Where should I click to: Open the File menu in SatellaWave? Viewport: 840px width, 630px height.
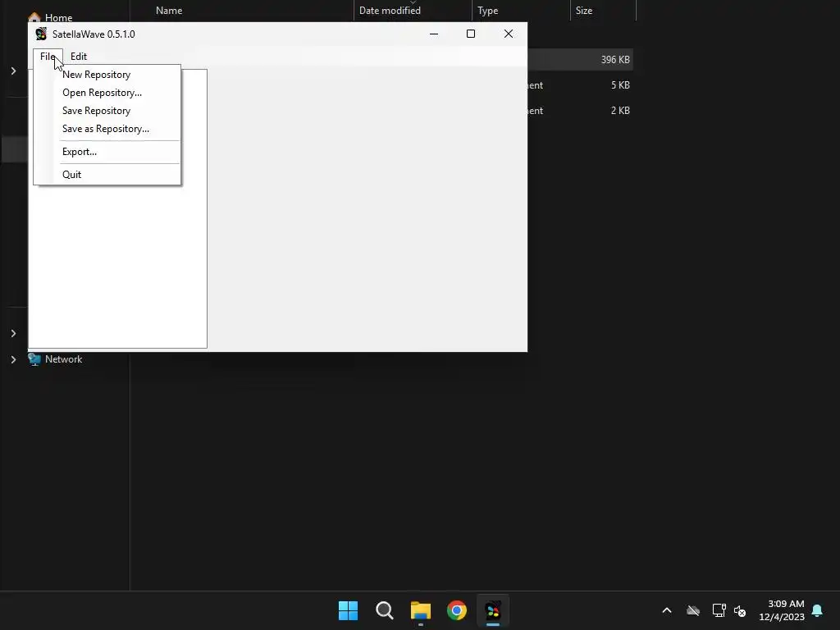point(48,57)
